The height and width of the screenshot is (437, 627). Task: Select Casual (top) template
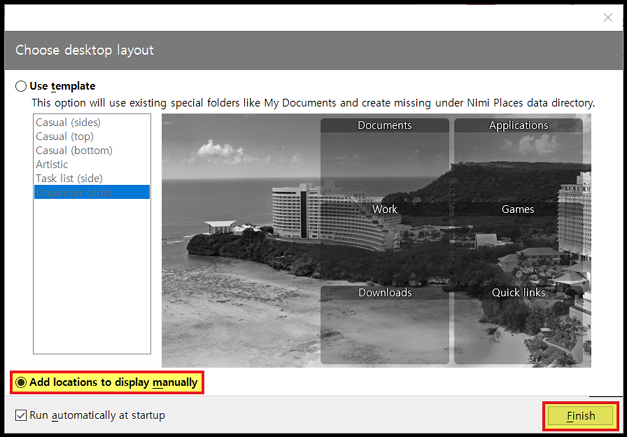[x=92, y=136]
